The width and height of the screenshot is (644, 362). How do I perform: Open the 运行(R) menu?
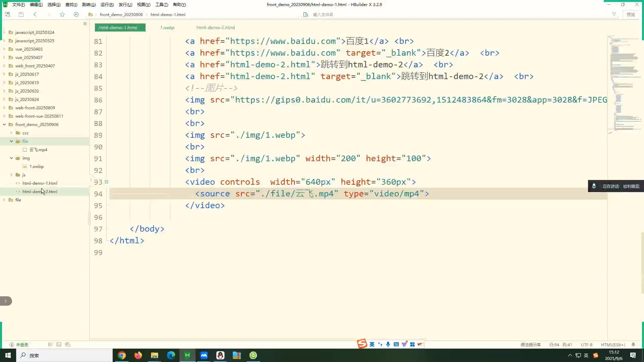pyautogui.click(x=107, y=4)
